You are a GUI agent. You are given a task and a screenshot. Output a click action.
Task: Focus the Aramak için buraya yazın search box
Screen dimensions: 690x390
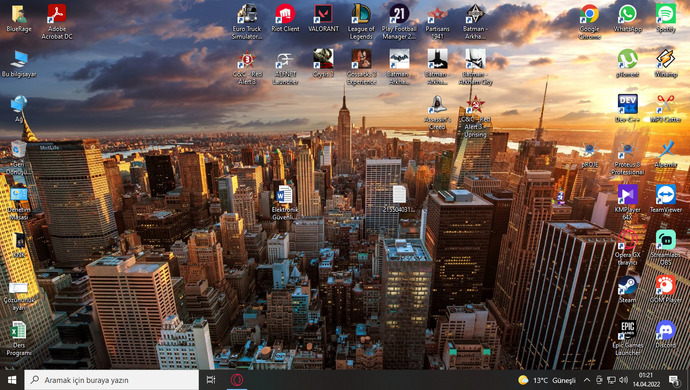coord(111,380)
